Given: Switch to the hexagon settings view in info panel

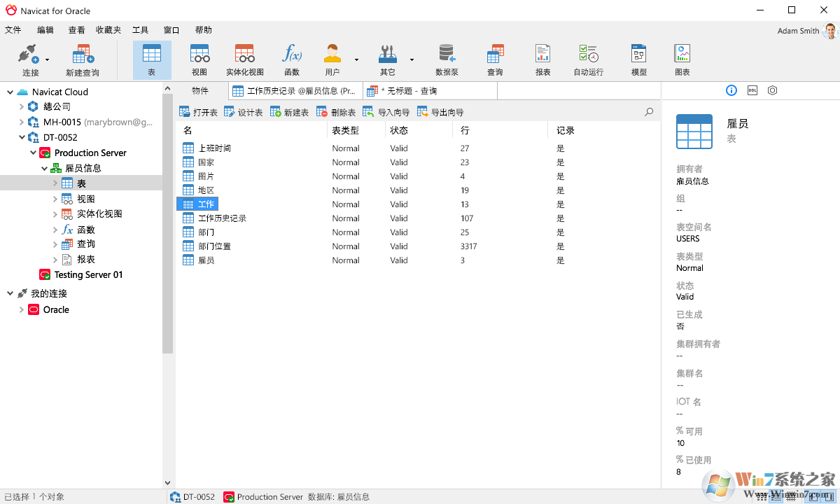Looking at the screenshot, I should (772, 90).
